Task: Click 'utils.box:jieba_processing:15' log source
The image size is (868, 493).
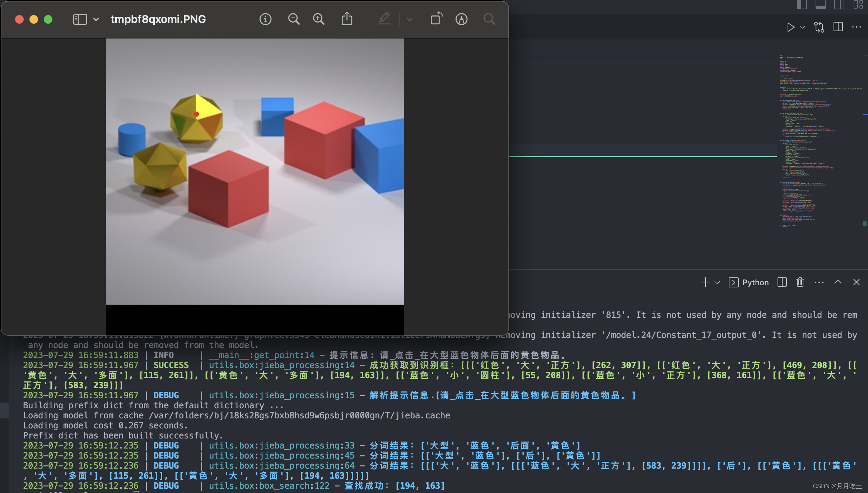Action: point(282,395)
